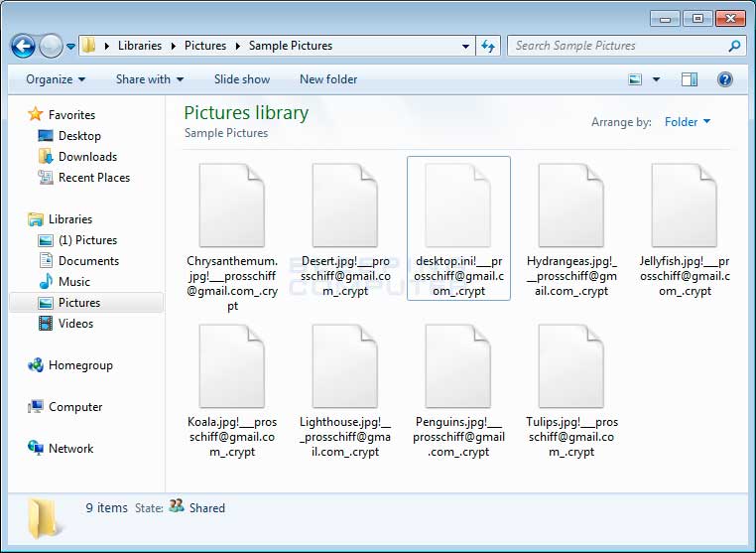Select Penguins.jpg encrypted file icon
This screenshot has width=756, height=553.
458,366
